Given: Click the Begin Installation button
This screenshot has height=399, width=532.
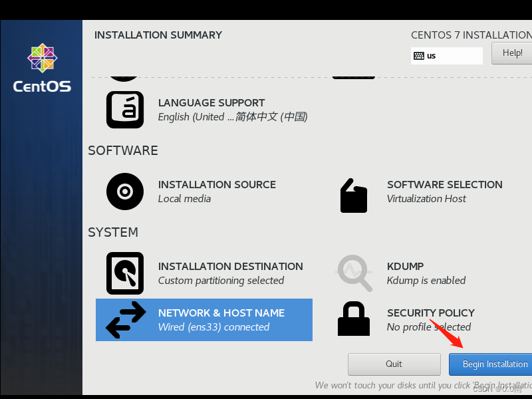Looking at the screenshot, I should coord(490,364).
